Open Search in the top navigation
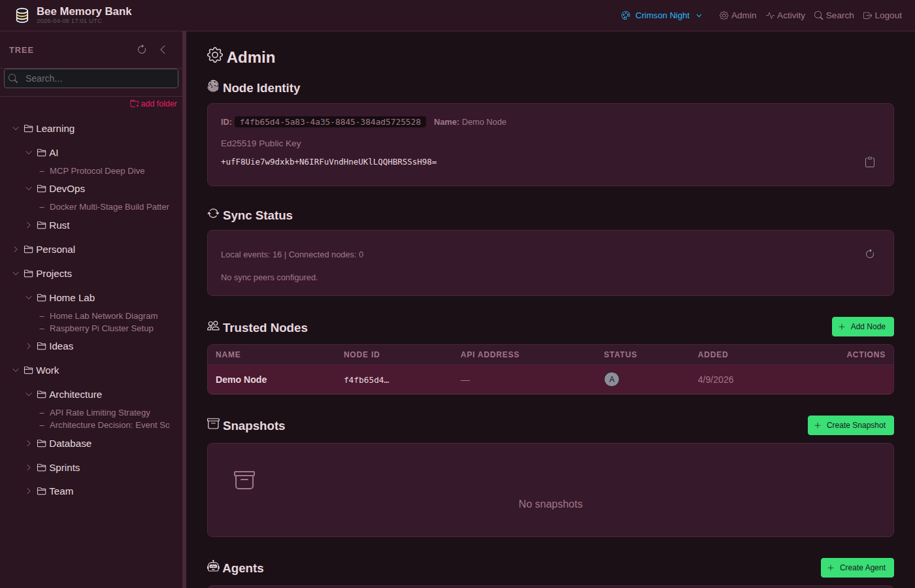The width and height of the screenshot is (915, 588). (x=834, y=16)
